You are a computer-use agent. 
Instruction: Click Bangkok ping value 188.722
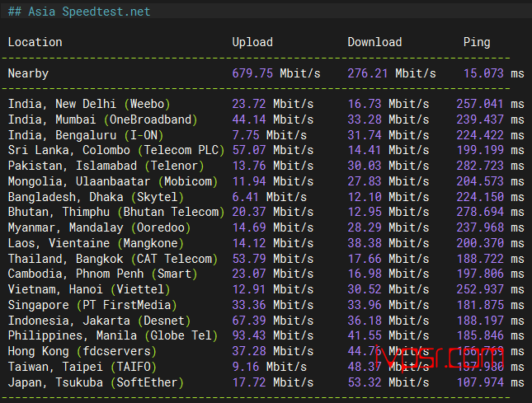point(480,259)
